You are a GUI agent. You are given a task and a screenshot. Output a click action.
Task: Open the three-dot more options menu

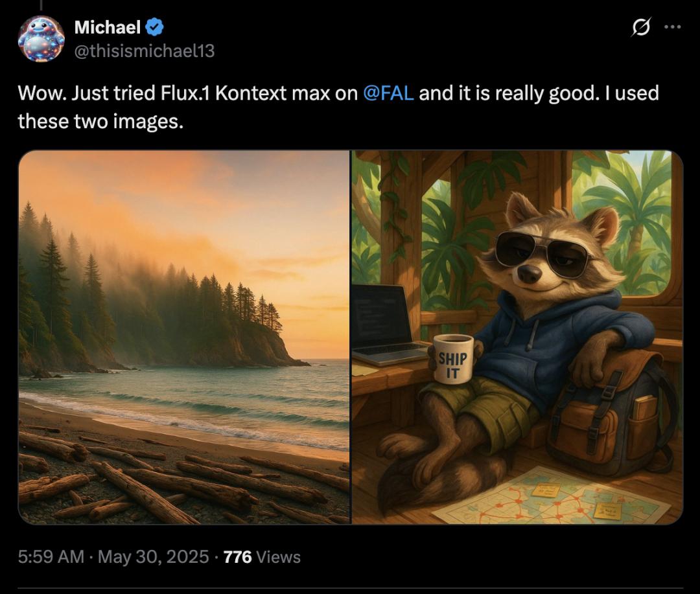tap(672, 27)
